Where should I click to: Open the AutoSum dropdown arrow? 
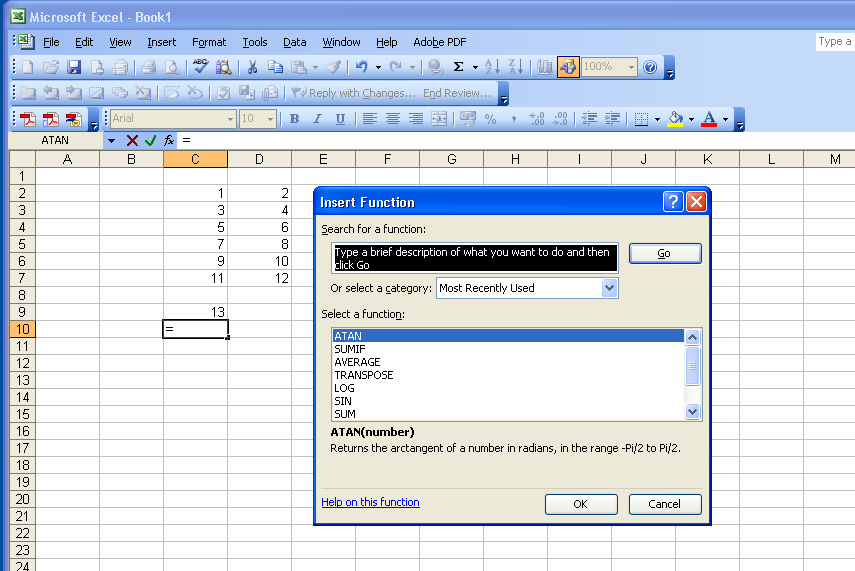click(475, 67)
